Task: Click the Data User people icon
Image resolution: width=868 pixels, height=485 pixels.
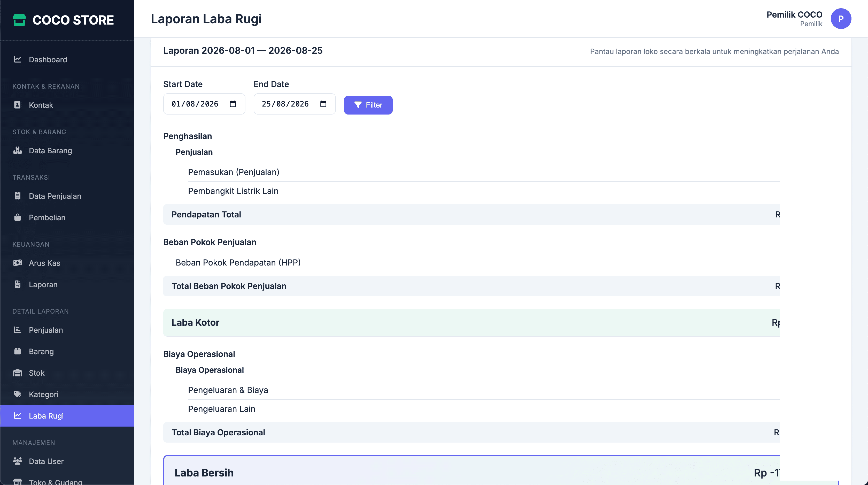Action: [x=18, y=461]
